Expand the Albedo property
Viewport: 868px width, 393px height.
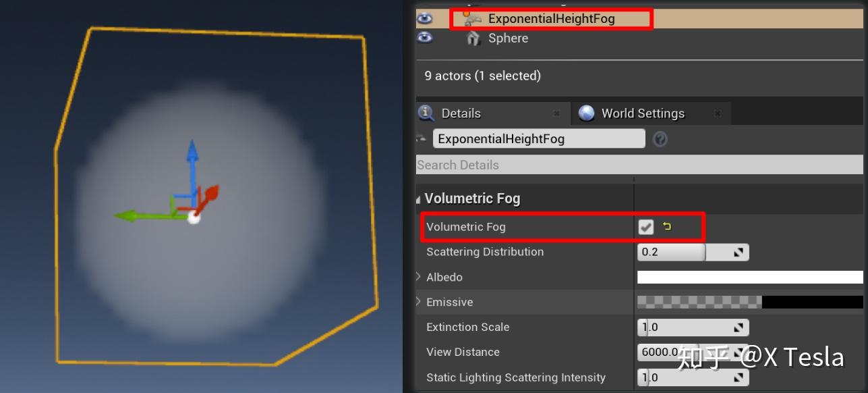(419, 277)
